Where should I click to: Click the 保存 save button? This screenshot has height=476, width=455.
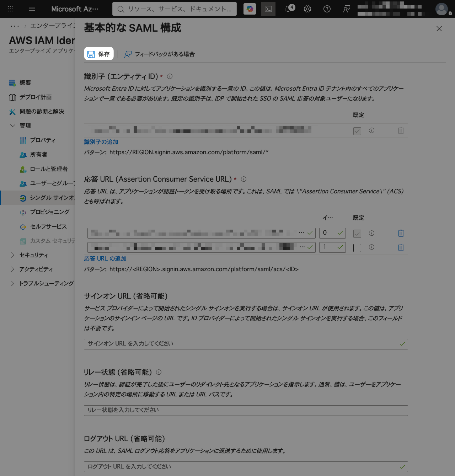click(99, 54)
